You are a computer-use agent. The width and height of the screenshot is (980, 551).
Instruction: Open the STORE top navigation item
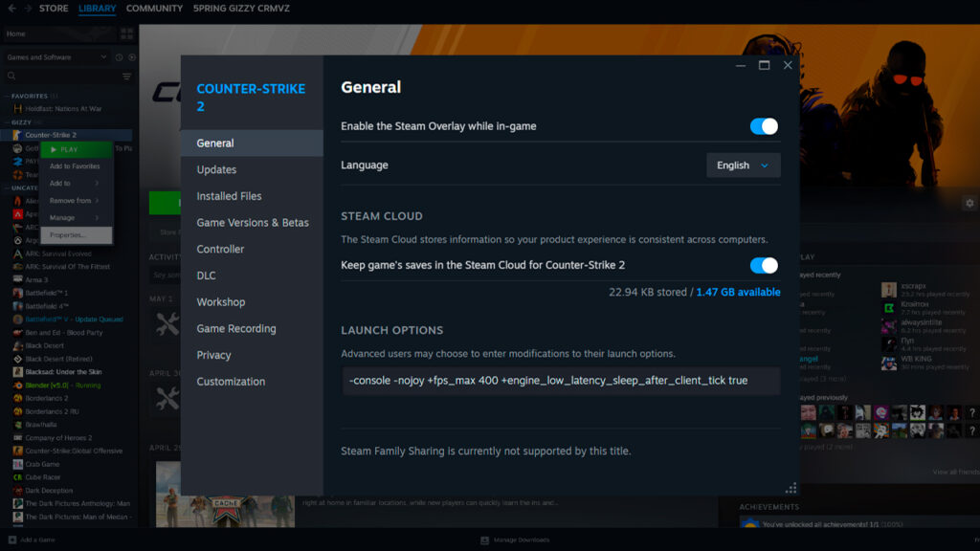[x=54, y=8]
